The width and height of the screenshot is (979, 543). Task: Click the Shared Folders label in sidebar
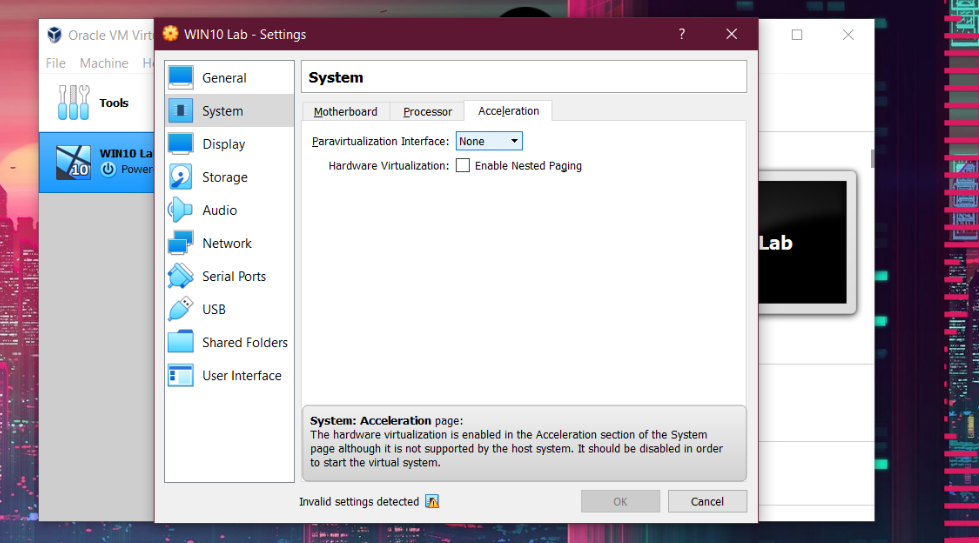(245, 343)
